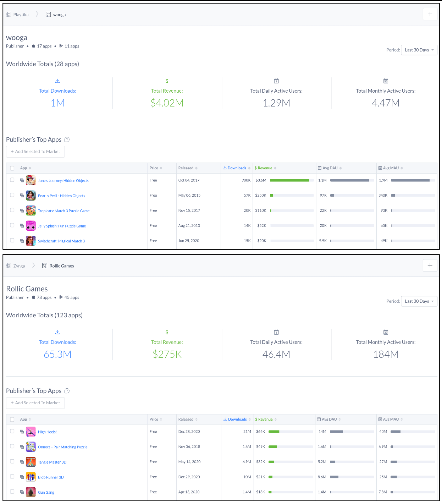Open Jelly Splash app icon thumbnail
Image resolution: width=442 pixels, height=504 pixels.
pos(31,226)
